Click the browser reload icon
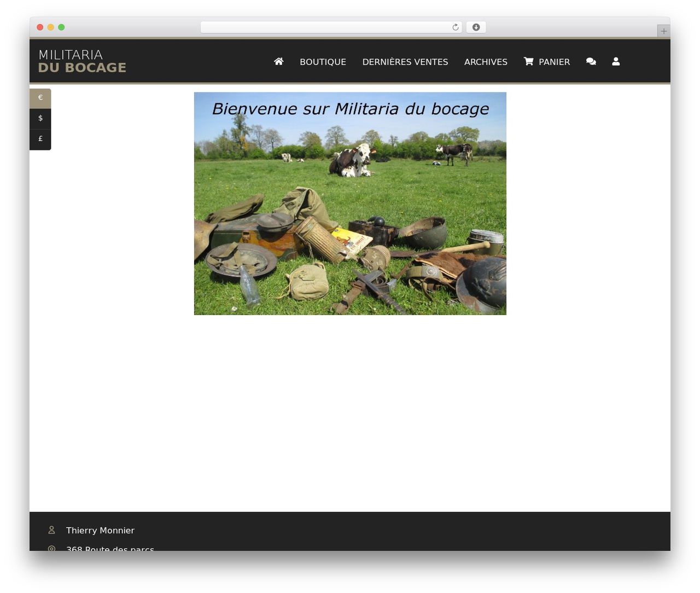 point(455,27)
